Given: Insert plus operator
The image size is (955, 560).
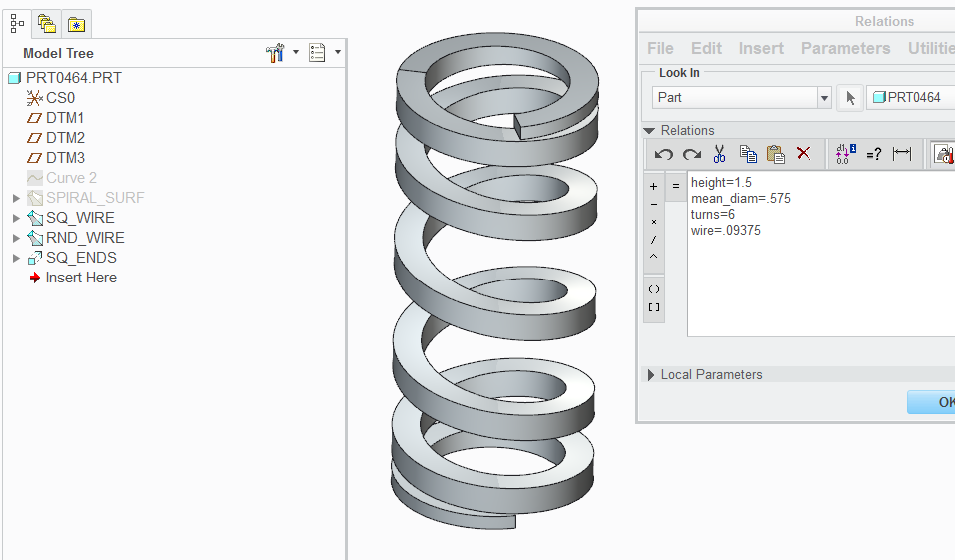Looking at the screenshot, I should coord(654,187).
